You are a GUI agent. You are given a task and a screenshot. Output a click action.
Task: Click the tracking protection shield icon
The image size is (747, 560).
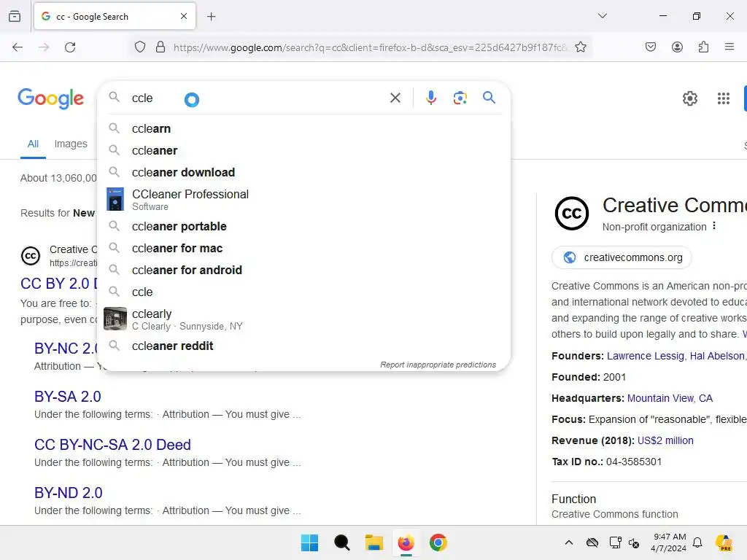[x=139, y=47]
